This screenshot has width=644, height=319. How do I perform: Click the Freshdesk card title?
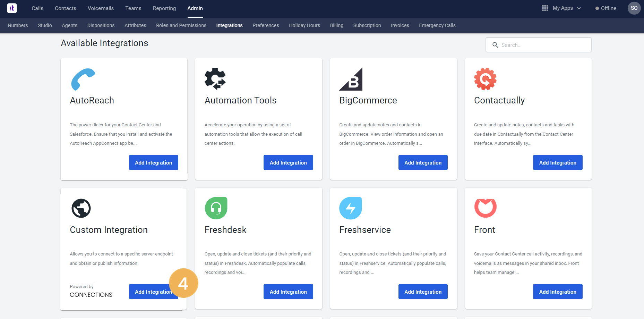click(x=225, y=230)
